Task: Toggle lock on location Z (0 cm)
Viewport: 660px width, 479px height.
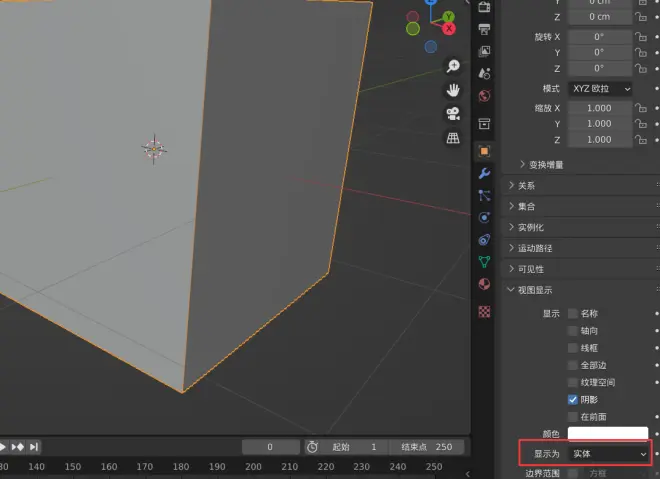Action: click(x=641, y=17)
